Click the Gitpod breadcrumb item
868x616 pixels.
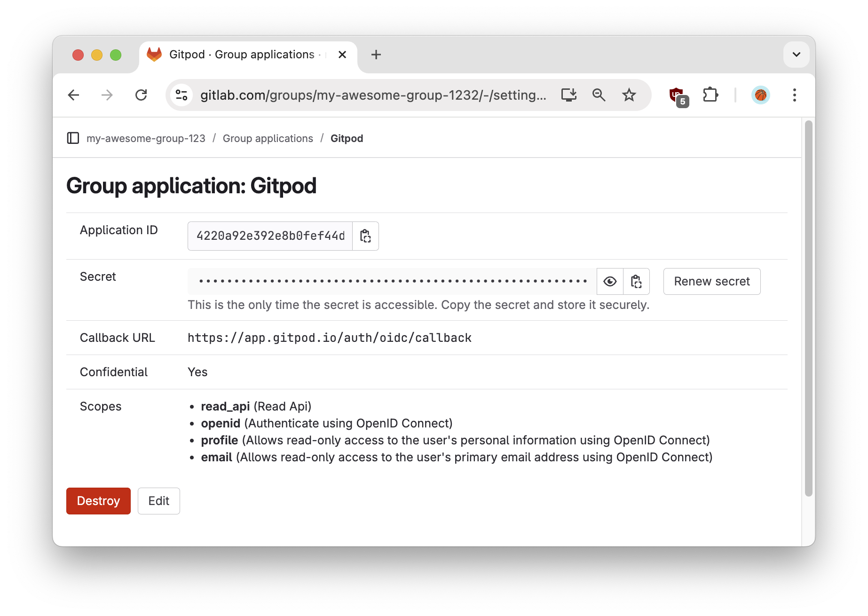click(347, 138)
